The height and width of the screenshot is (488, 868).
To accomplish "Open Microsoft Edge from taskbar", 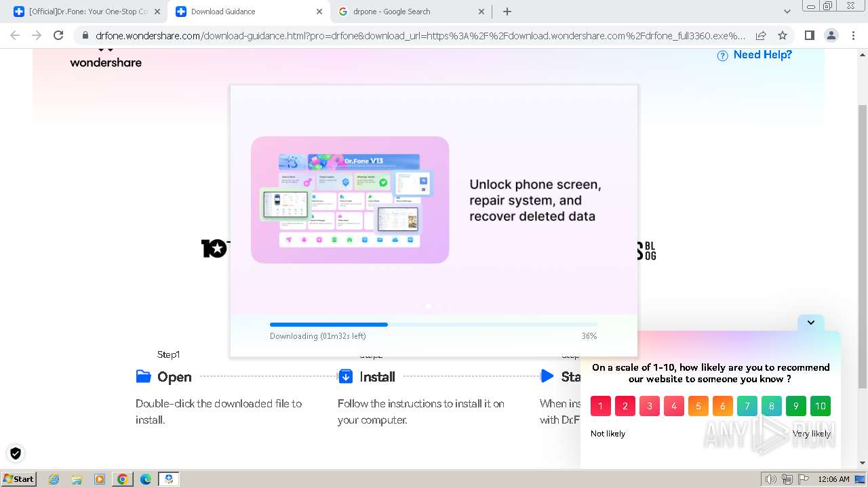I will 146,479.
